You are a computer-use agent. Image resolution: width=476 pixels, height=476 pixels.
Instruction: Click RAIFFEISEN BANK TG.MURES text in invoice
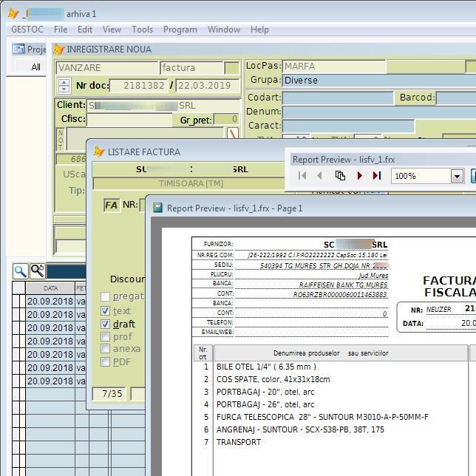(344, 285)
